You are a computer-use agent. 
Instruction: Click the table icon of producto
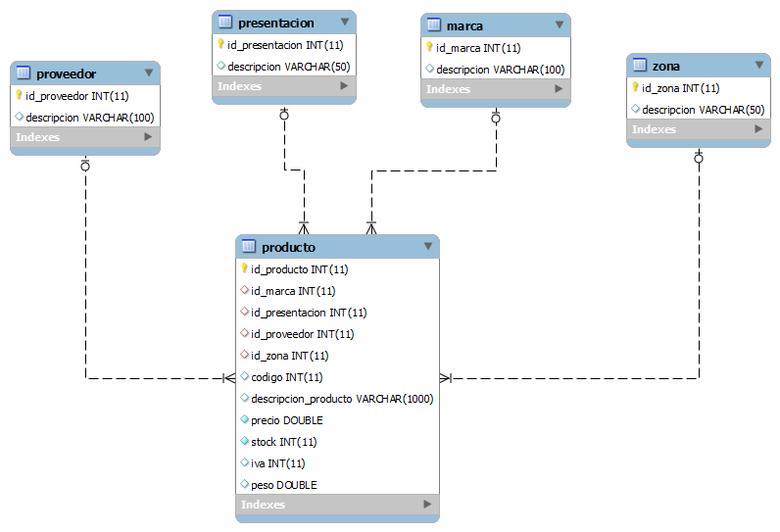[x=248, y=246]
